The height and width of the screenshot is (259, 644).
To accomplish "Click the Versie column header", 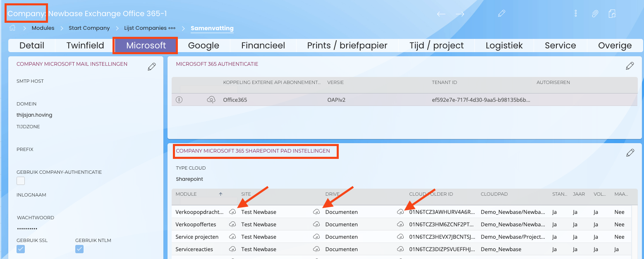I will point(335,82).
